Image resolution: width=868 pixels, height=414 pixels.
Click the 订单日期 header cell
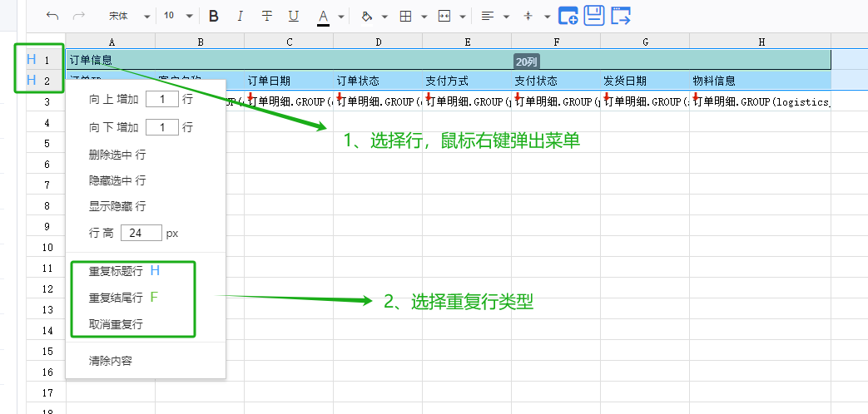289,81
